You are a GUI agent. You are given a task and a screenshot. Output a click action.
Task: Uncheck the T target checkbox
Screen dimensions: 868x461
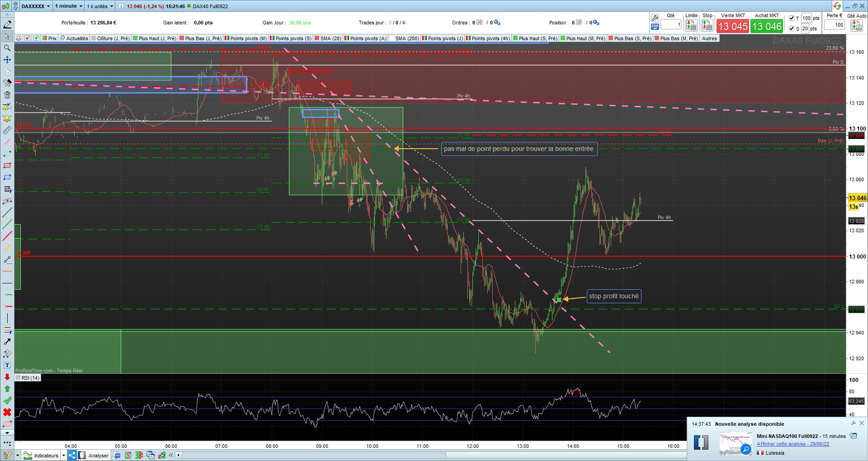coord(792,18)
